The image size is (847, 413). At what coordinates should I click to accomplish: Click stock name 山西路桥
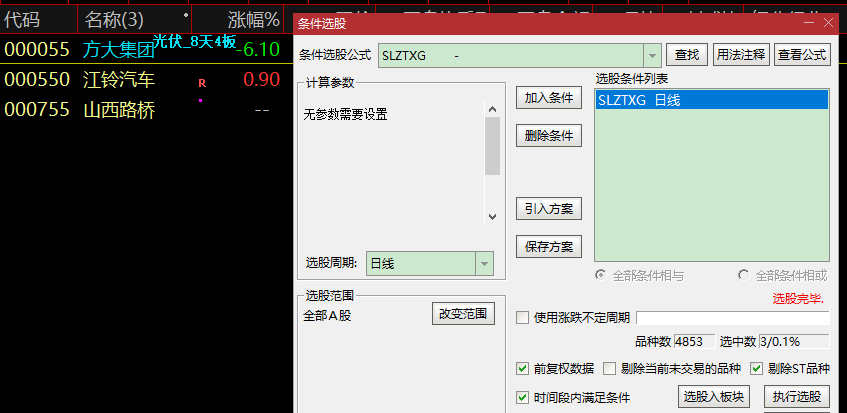pos(119,111)
